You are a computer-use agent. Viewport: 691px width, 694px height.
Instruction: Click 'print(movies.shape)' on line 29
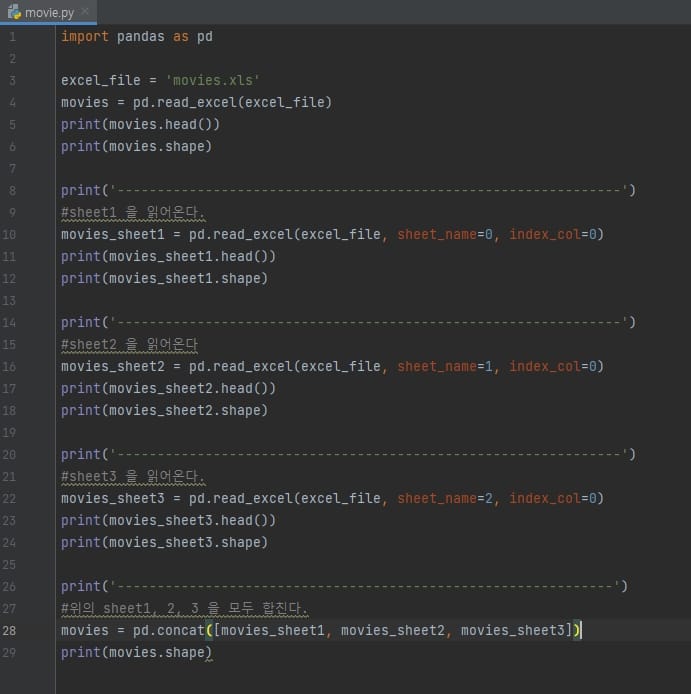click(136, 652)
